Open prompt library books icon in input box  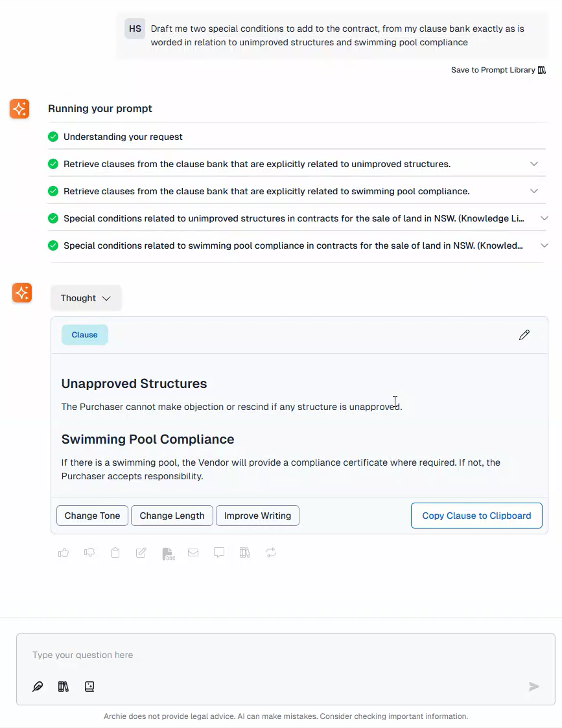(64, 686)
